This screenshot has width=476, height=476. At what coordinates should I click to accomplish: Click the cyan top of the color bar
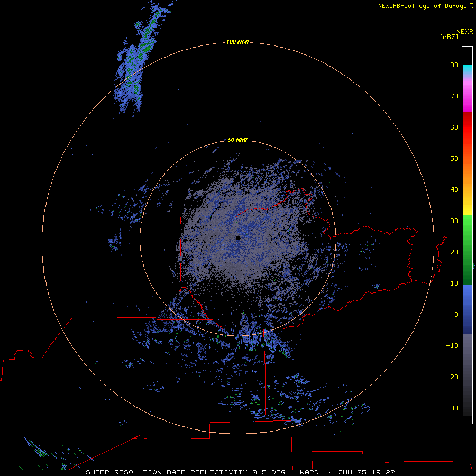point(467,67)
